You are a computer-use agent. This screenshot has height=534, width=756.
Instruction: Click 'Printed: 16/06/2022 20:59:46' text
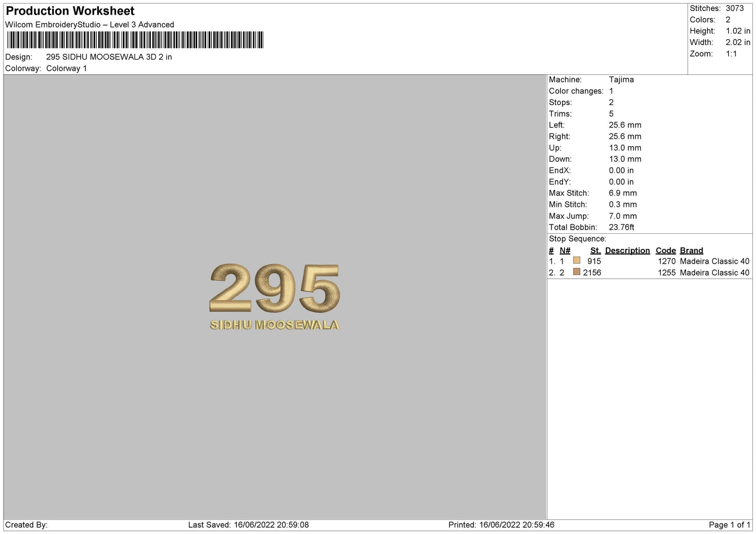click(501, 525)
